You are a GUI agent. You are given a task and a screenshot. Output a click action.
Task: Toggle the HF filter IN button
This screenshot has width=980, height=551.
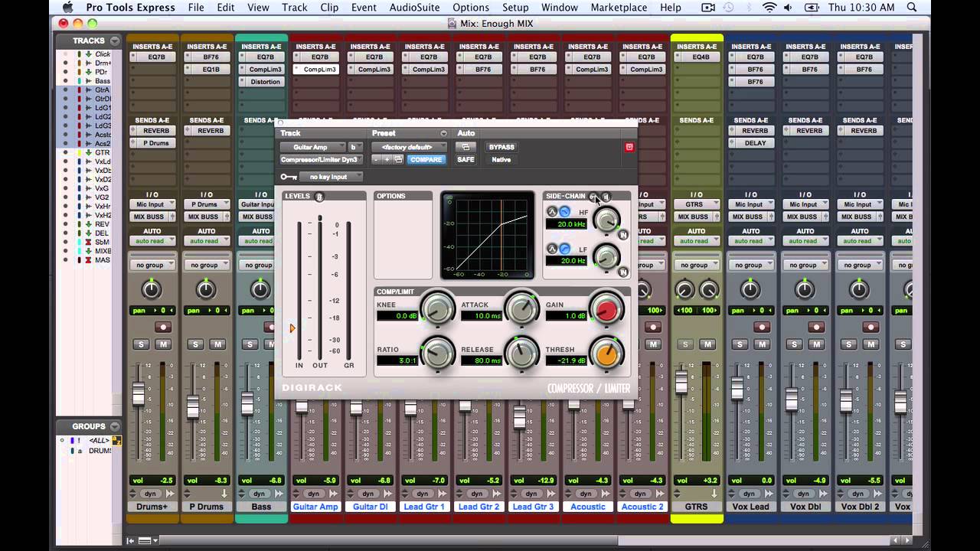point(623,235)
